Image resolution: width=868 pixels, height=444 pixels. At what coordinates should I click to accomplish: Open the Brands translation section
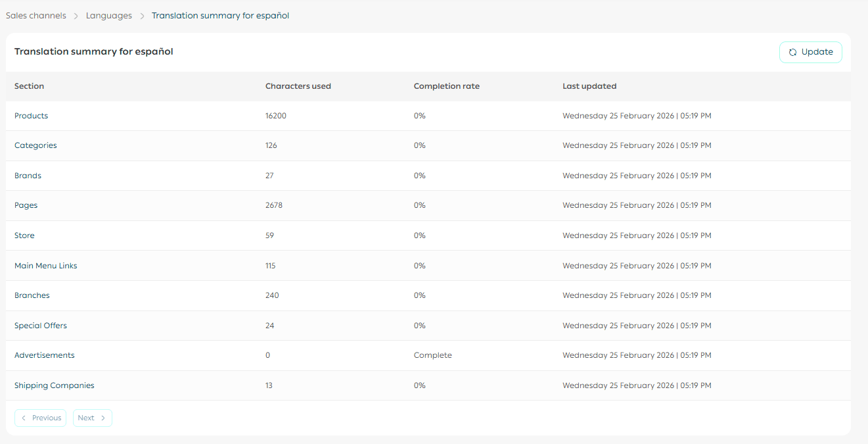(x=28, y=176)
